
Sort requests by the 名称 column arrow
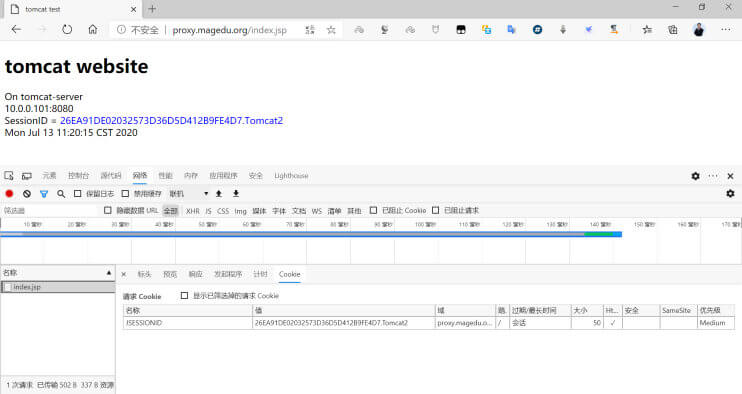pyautogui.click(x=109, y=273)
